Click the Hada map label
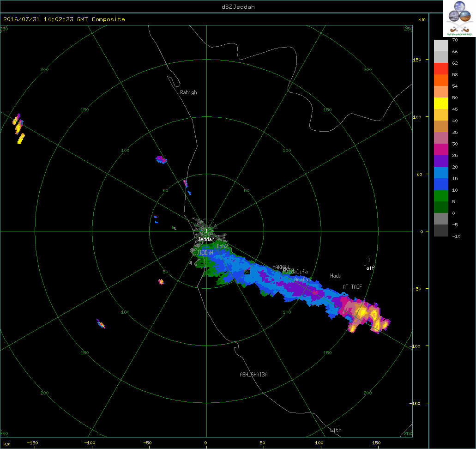This screenshot has height=449, width=476. coord(336,276)
